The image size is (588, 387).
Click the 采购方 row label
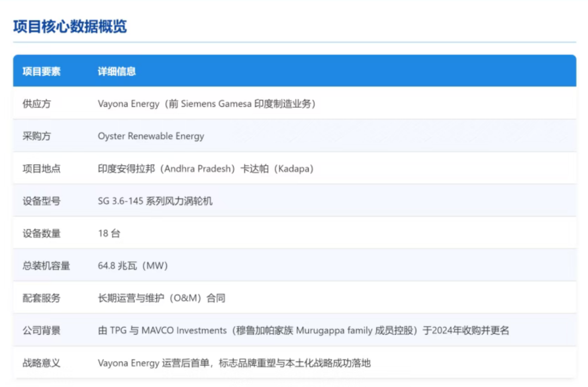tap(36, 136)
